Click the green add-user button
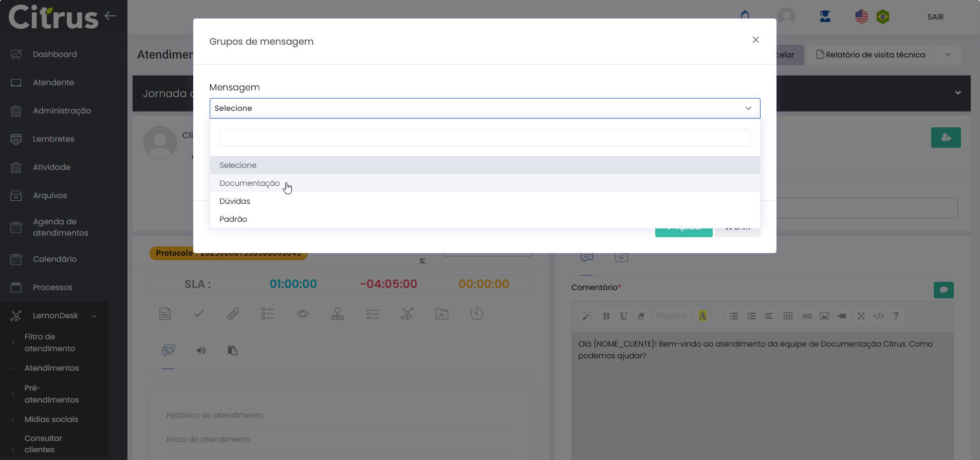 (946, 138)
